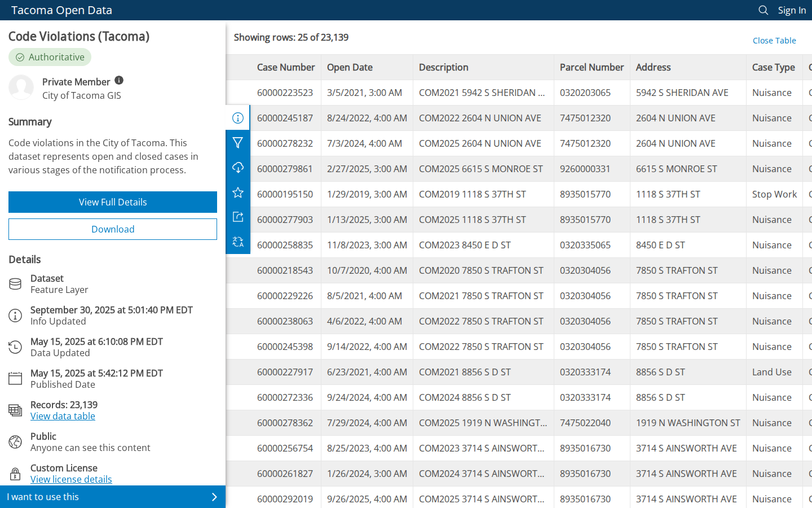Click Land Use case type cell

pyautogui.click(x=772, y=372)
